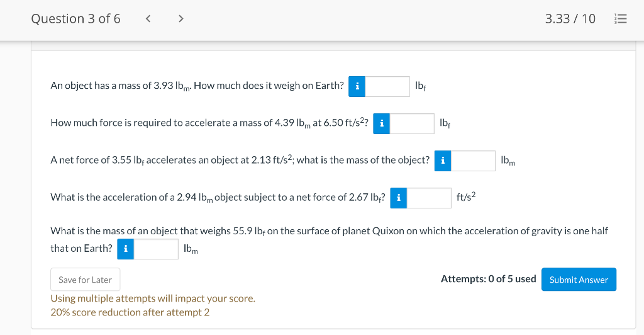Click info icon for planet Quixon question

pos(125,249)
